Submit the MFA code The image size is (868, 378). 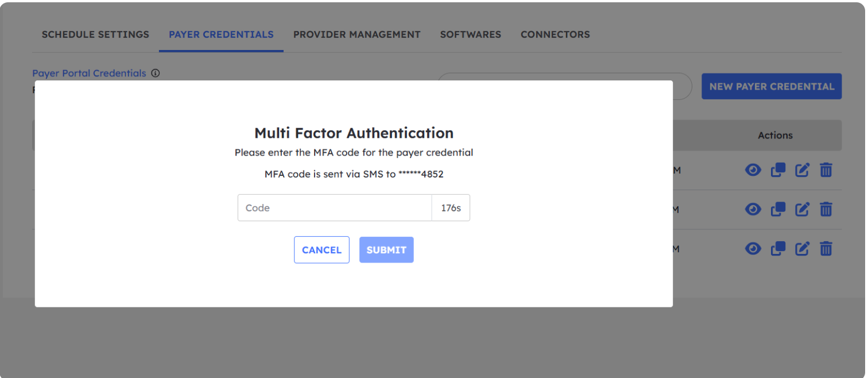(386, 250)
